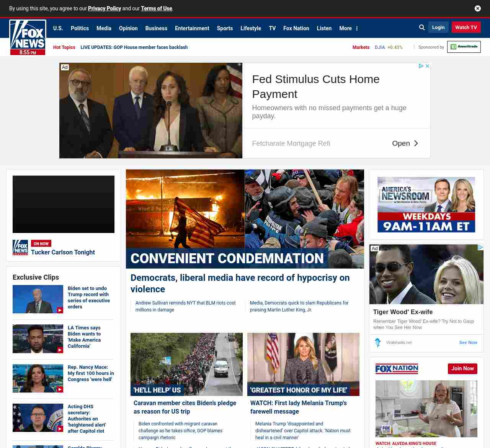The width and height of the screenshot is (490, 448).
Task: Read the live updates GOP backlash story
Action: click(134, 47)
